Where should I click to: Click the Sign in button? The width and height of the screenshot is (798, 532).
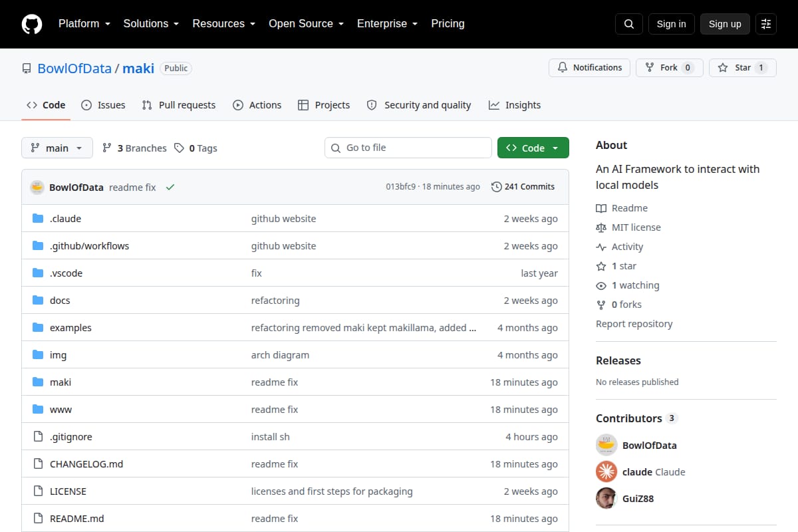click(x=671, y=24)
